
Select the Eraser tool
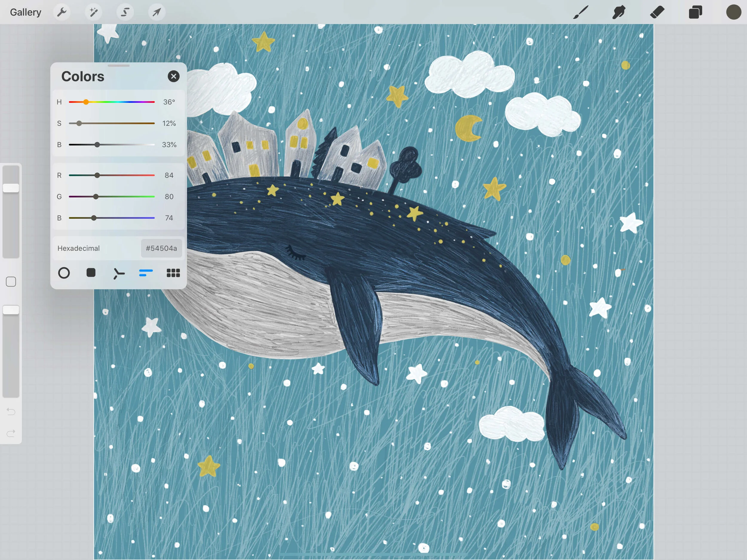657,13
